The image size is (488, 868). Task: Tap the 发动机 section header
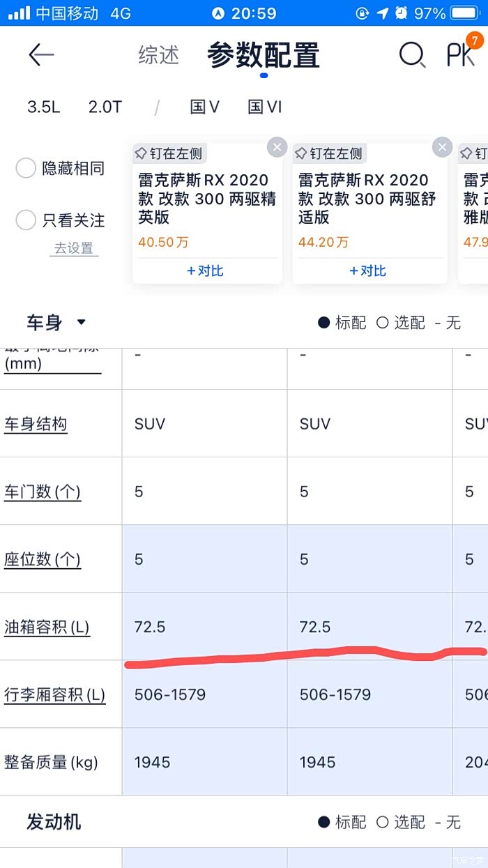[x=54, y=821]
